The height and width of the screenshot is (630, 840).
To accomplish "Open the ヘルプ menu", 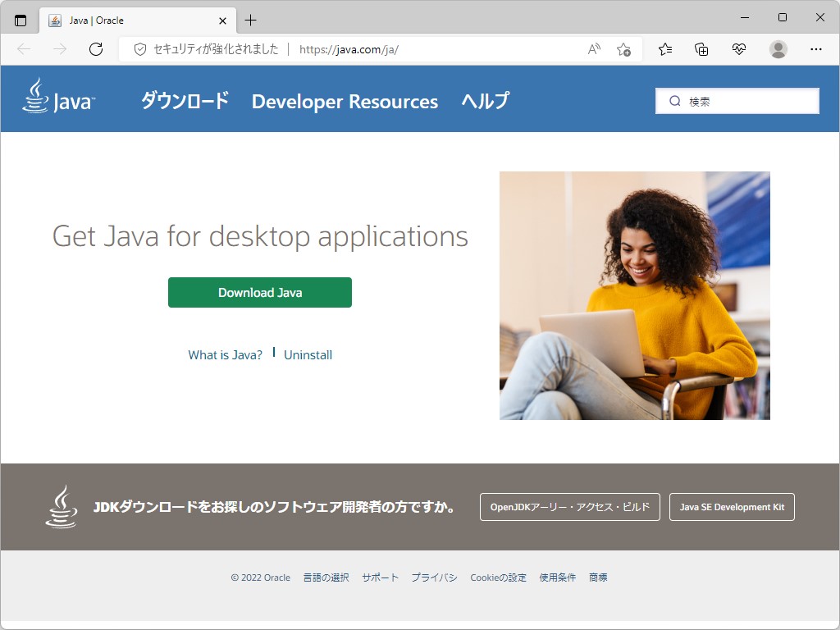I will [483, 102].
